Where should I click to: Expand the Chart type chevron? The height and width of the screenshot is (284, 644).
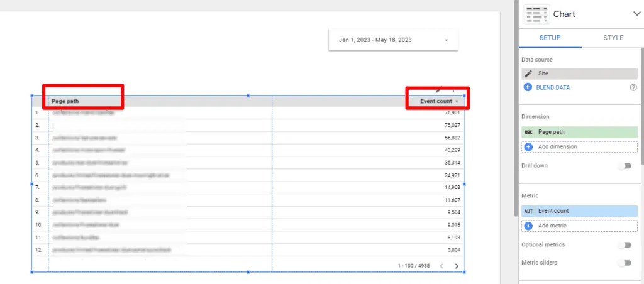[636, 14]
